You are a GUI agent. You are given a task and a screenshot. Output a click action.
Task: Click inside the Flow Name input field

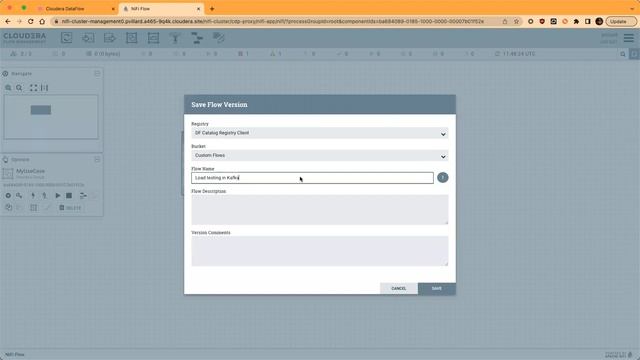tap(312, 178)
